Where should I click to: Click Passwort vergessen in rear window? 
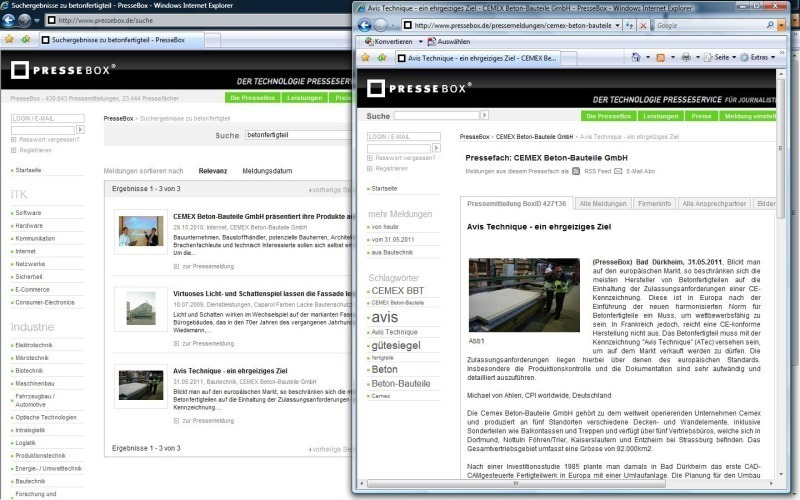pos(49,140)
